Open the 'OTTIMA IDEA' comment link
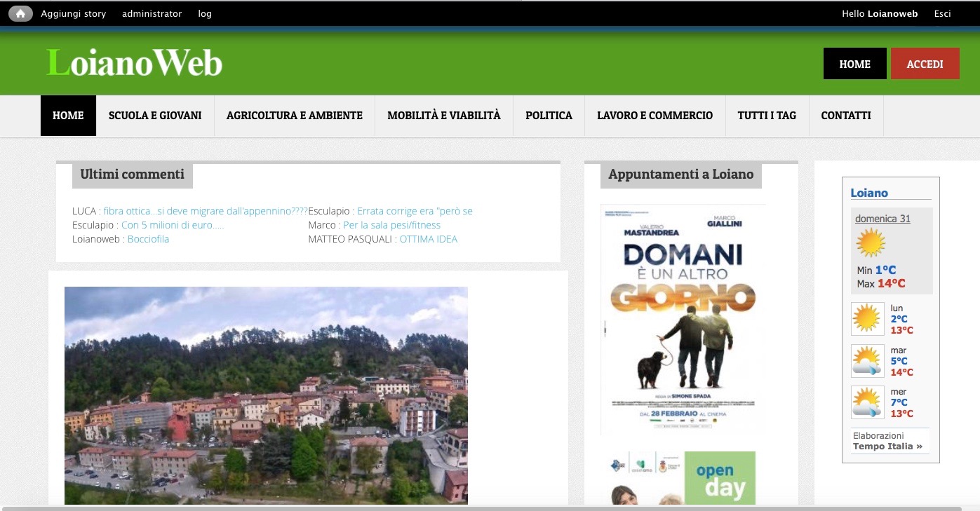 click(x=428, y=239)
